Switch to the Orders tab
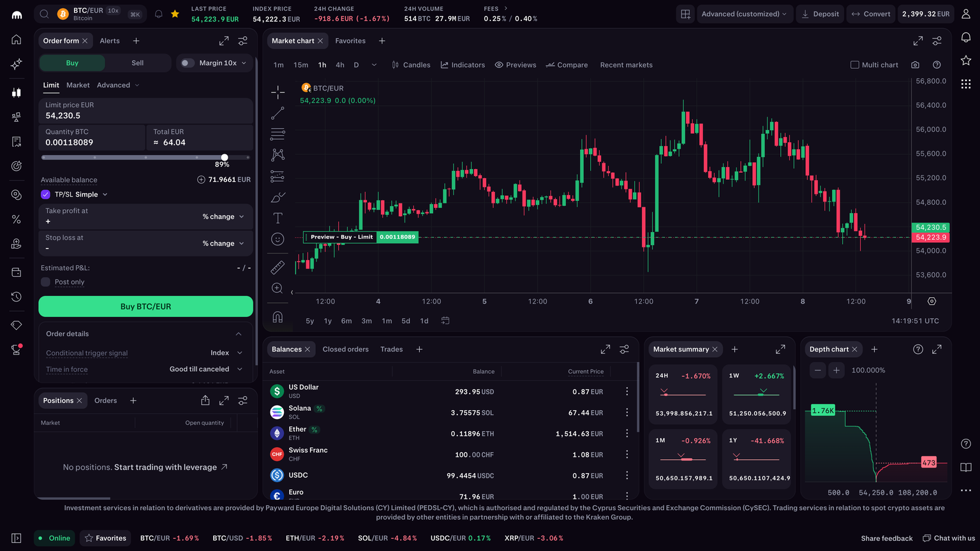Viewport: 980px width, 551px height. (x=106, y=400)
